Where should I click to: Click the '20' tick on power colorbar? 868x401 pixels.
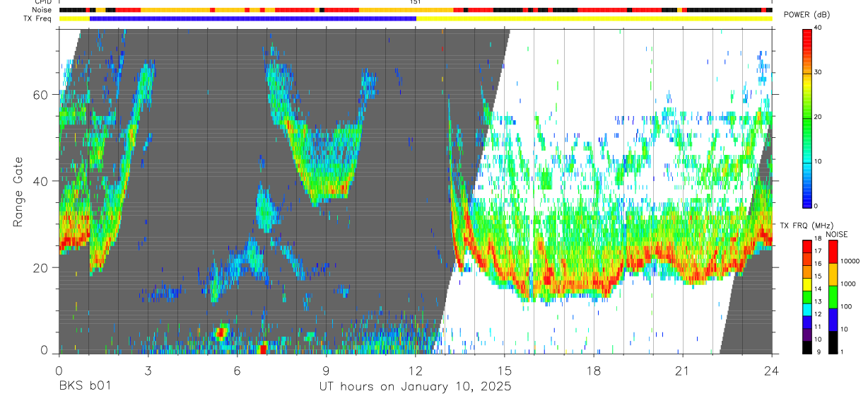(x=818, y=117)
